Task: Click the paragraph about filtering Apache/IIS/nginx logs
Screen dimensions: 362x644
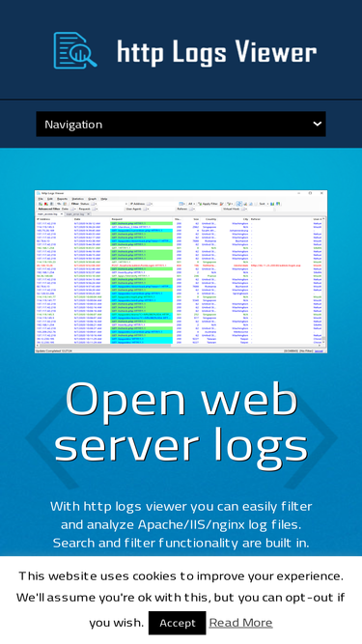Action: (181, 524)
